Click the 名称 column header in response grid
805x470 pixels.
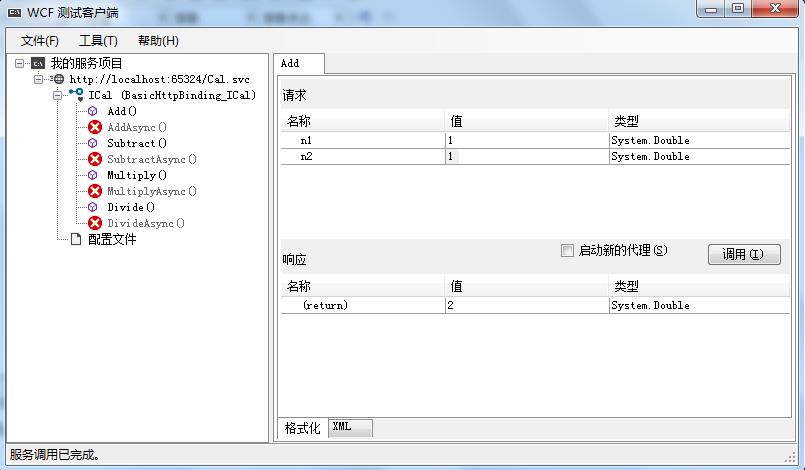point(362,286)
